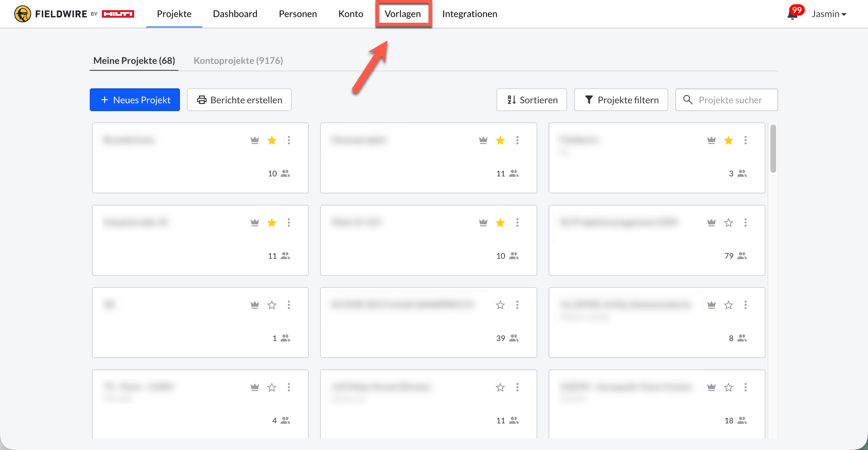
Task: Click the notification bell icon
Action: pyautogui.click(x=792, y=15)
